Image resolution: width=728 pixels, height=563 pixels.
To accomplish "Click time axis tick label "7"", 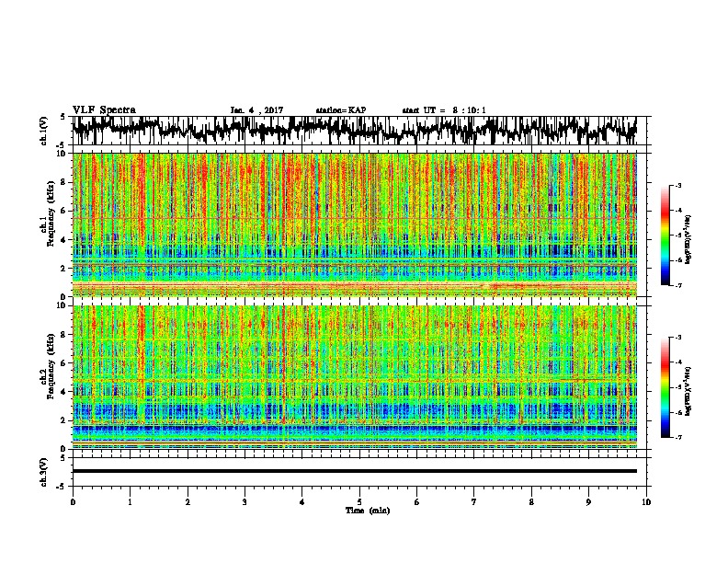I will 474,502.
